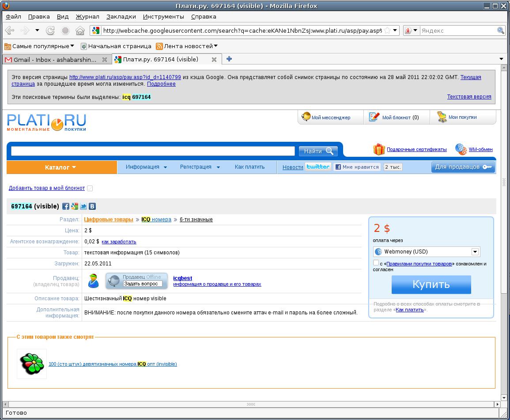Open the Справка menu
The width and height of the screenshot is (510, 420).
(x=204, y=17)
